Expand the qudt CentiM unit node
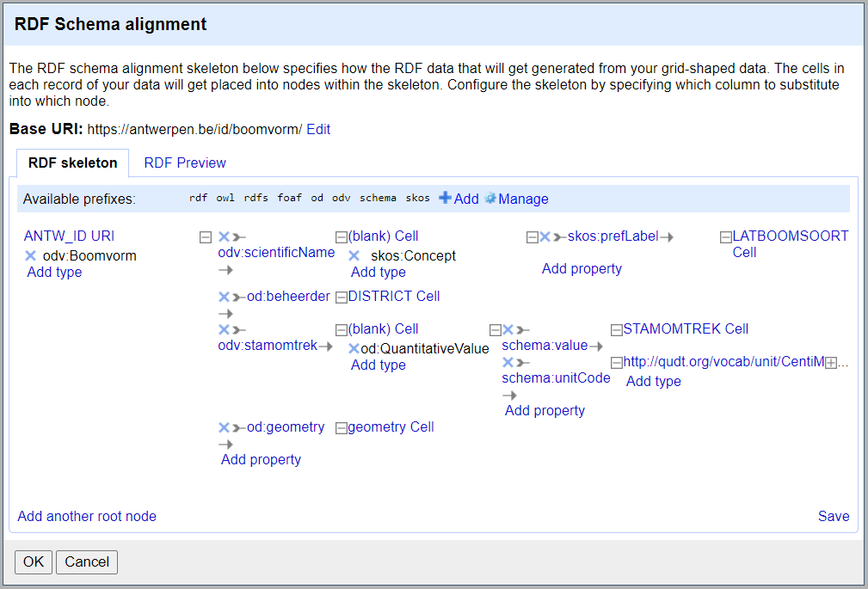The height and width of the screenshot is (589, 868). [x=831, y=363]
